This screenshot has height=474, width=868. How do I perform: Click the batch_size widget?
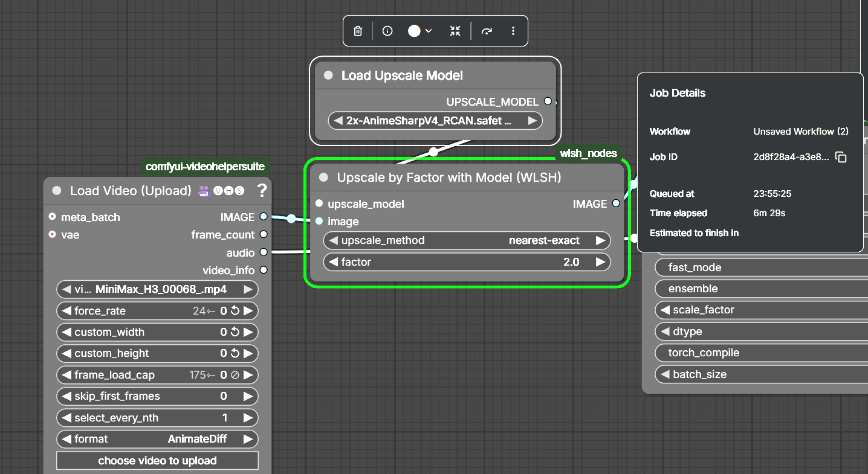coord(762,374)
